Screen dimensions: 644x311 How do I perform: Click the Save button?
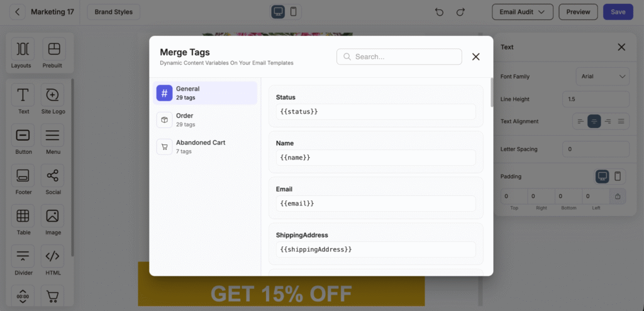tap(618, 12)
